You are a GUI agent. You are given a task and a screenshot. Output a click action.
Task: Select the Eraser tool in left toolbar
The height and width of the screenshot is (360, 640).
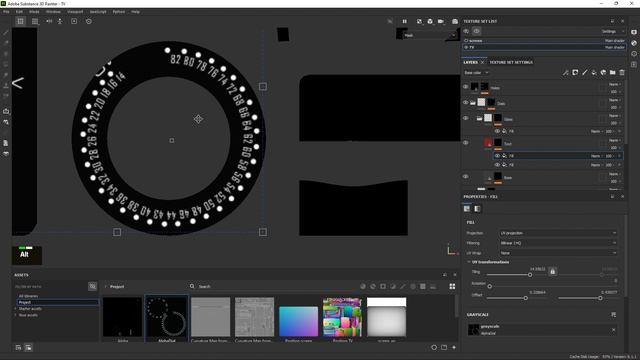(x=6, y=43)
